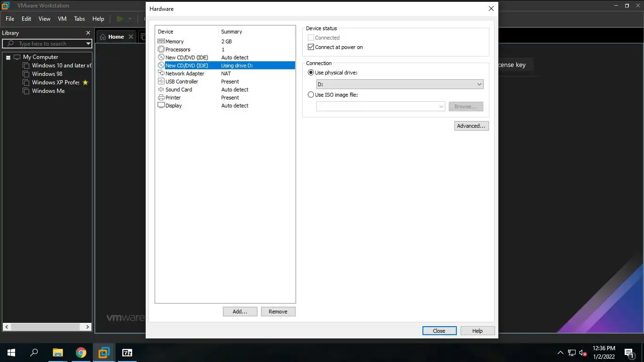Image resolution: width=644 pixels, height=362 pixels.
Task: Open taskbar search
Action: tap(34, 353)
